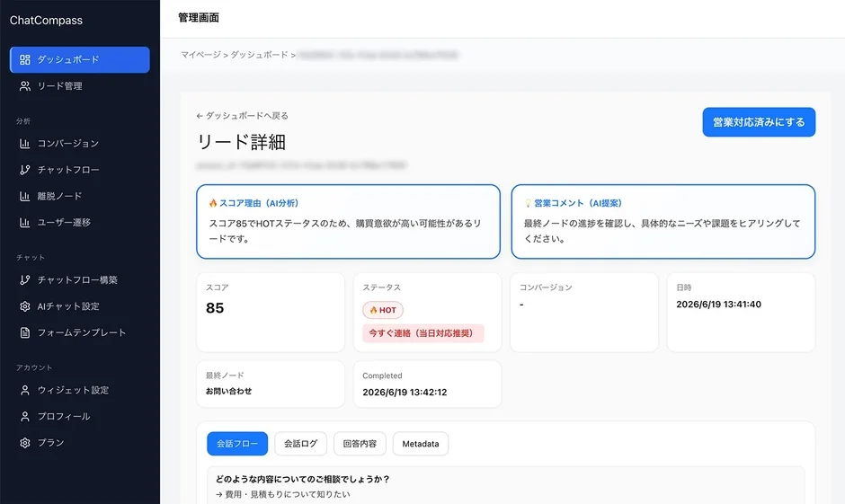The image size is (845, 504).
Task: Select the 会話フロー tab
Action: (x=237, y=444)
